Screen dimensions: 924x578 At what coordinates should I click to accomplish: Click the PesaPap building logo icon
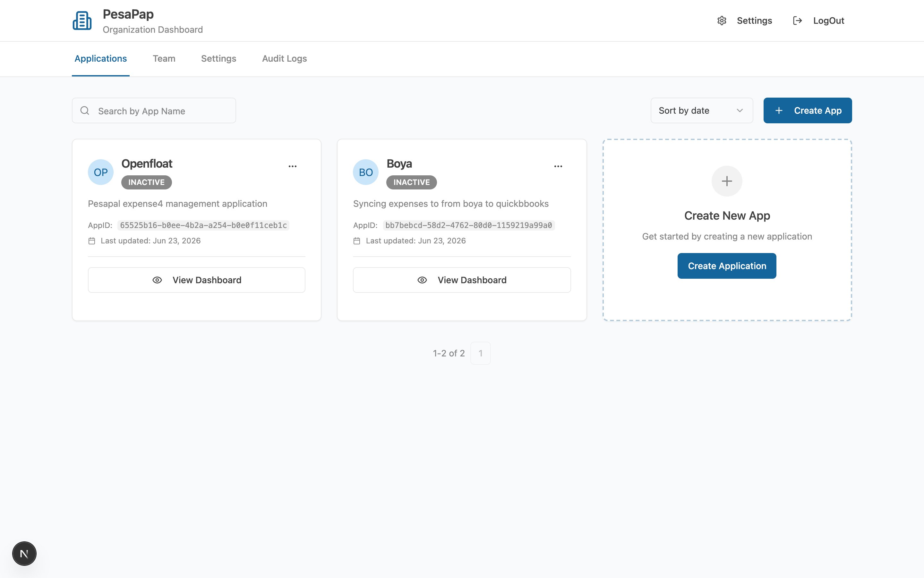coord(82,20)
